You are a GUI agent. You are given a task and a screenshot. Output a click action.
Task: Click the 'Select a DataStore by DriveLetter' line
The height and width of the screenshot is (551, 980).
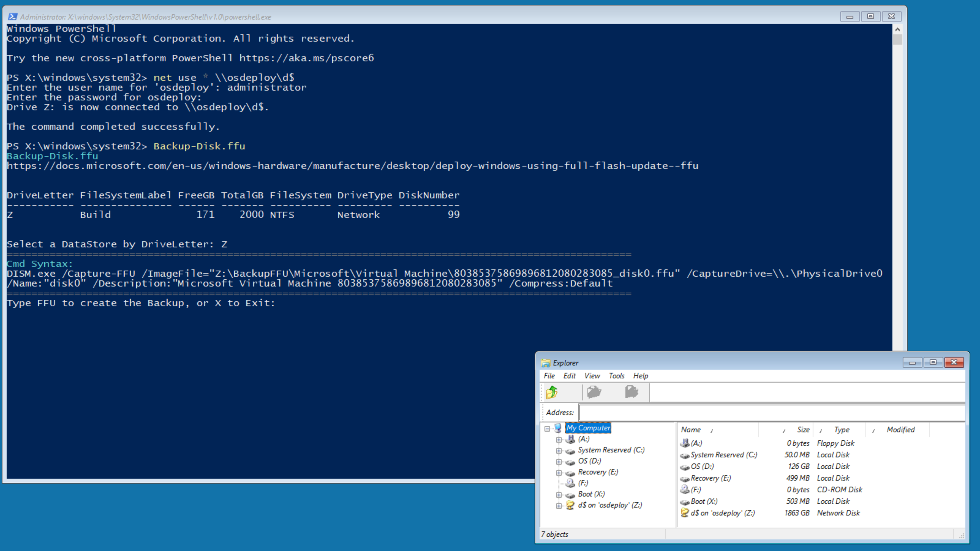coord(117,244)
